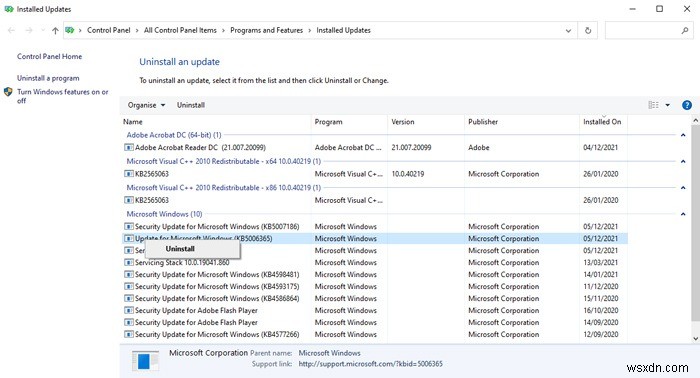700x378 pixels.
Task: Click icon of Servicing Stack 10.0.19041.860 row
Action: pos(129,262)
